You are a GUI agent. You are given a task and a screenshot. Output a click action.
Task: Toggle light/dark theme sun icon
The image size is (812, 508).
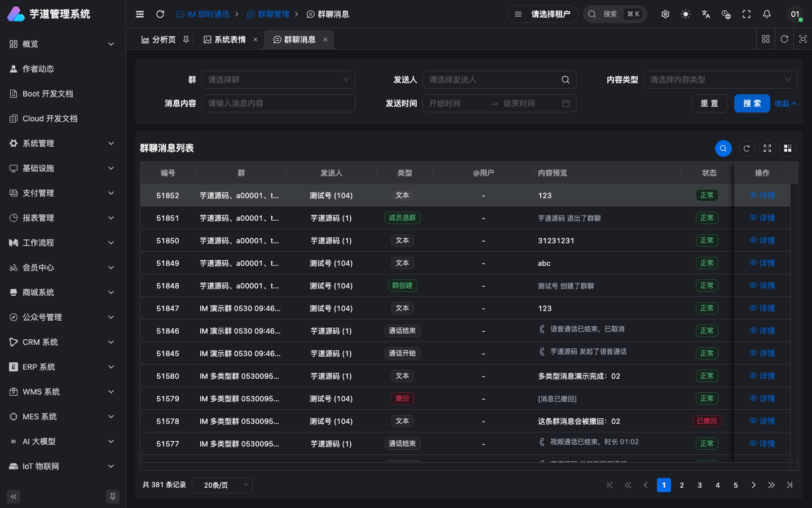(686, 14)
